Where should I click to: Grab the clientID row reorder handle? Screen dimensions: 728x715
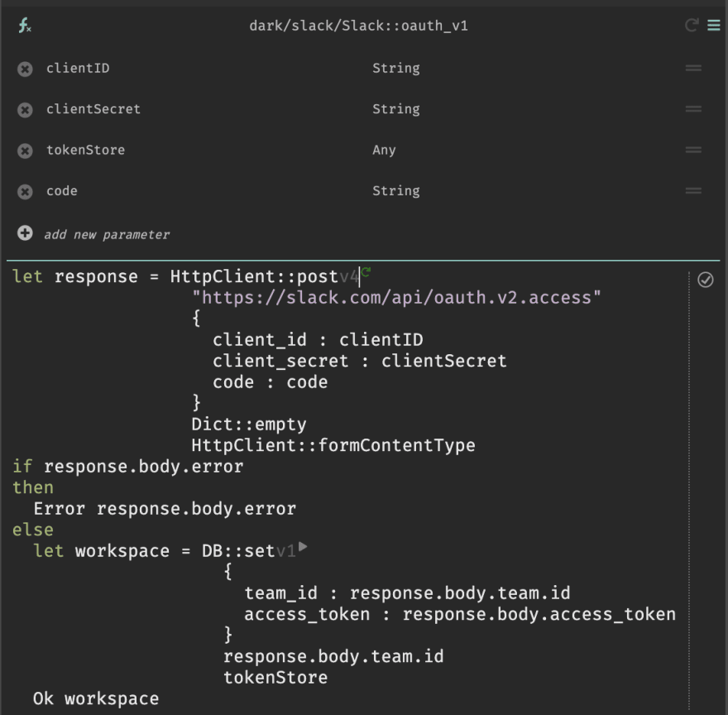(693, 69)
